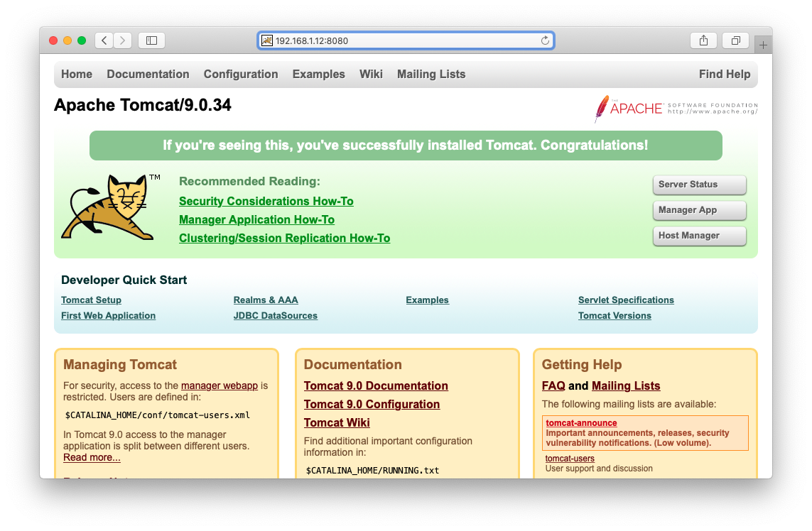Open the Documentation menu item
This screenshot has width=812, height=531.
[148, 74]
